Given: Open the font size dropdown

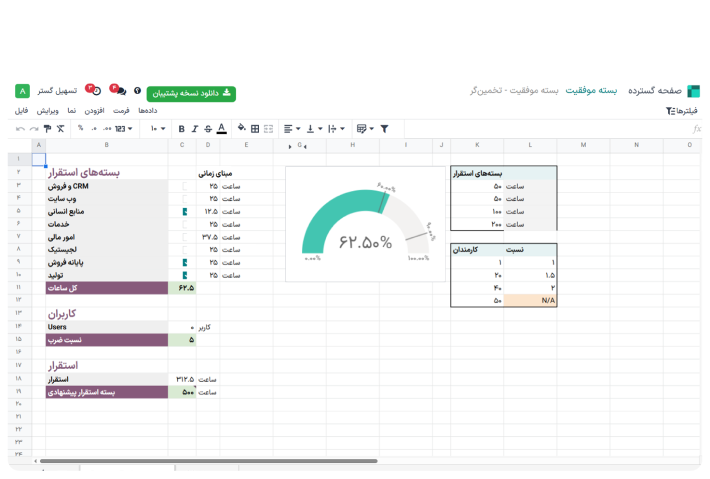Looking at the screenshot, I should click(158, 129).
